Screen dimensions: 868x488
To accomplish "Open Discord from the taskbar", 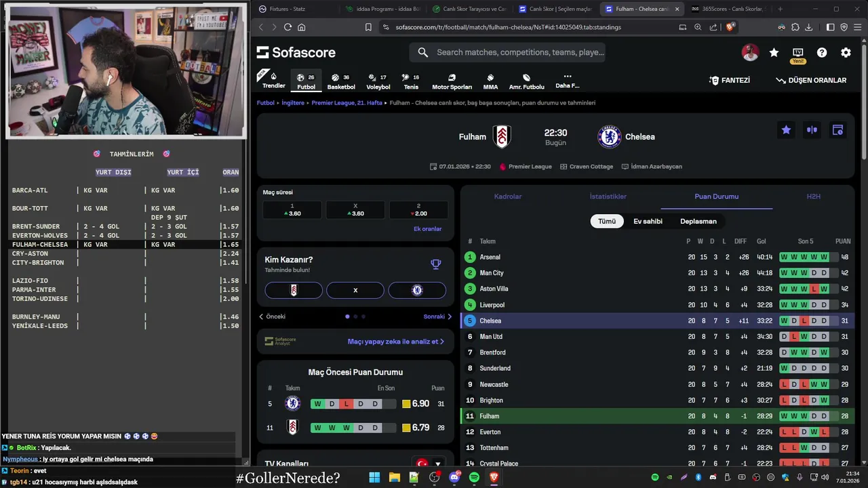I will [x=454, y=477].
